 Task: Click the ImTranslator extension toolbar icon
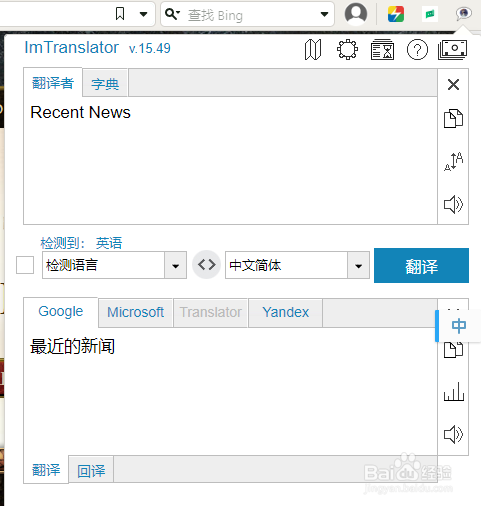[464, 14]
